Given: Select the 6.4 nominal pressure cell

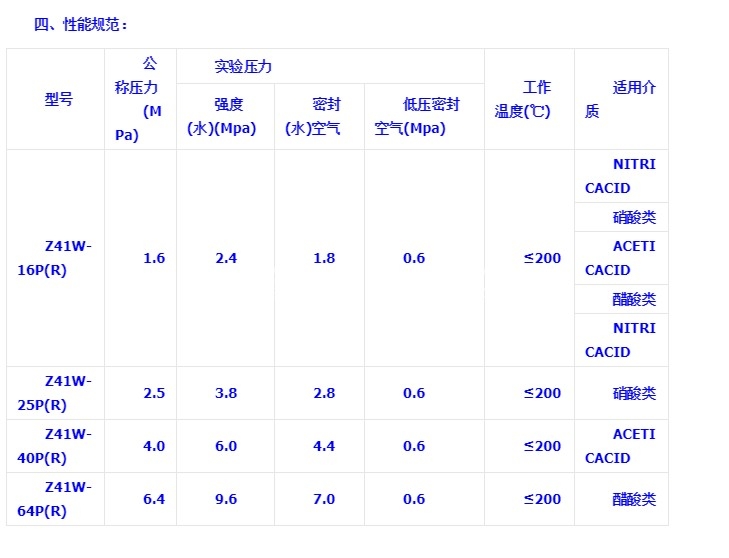Looking at the screenshot, I should (153, 499).
